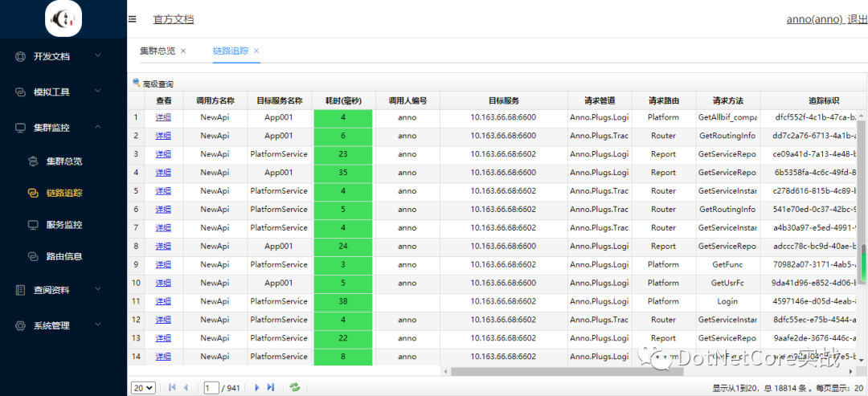Screen dimensions: 868x396
Task: Go to previous page arrow
Action: click(186, 387)
